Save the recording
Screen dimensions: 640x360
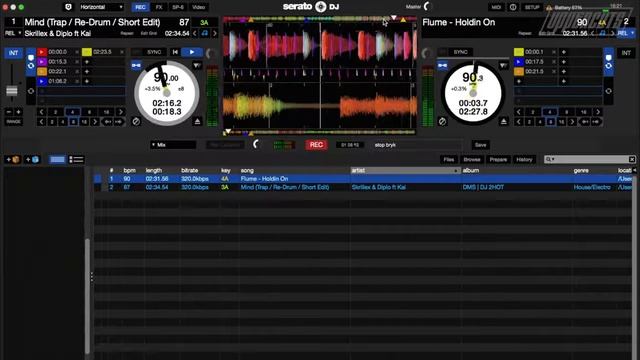480,144
